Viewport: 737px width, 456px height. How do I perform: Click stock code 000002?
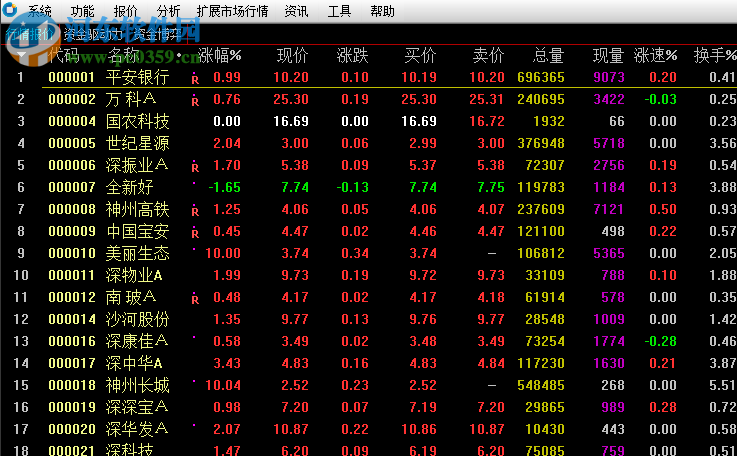72,99
